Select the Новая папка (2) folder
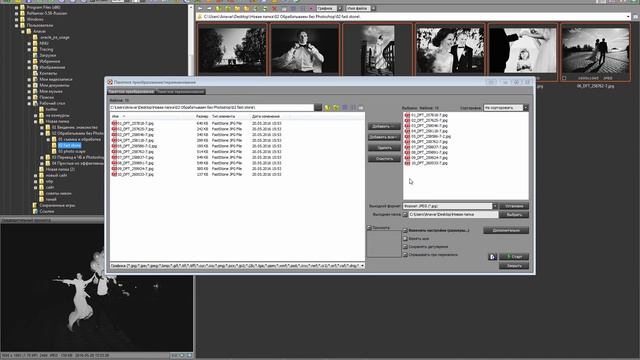This screenshot has width=640, height=360. click(60, 169)
